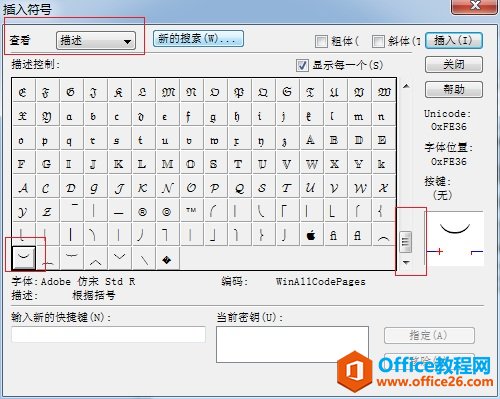
Task: Click the symbol grid scroll-up arrow
Action: (x=406, y=86)
